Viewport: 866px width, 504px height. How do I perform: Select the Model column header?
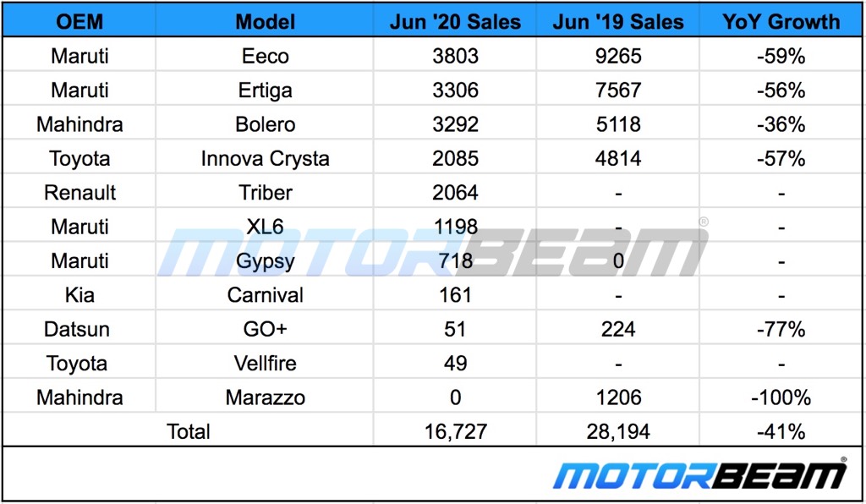click(265, 22)
